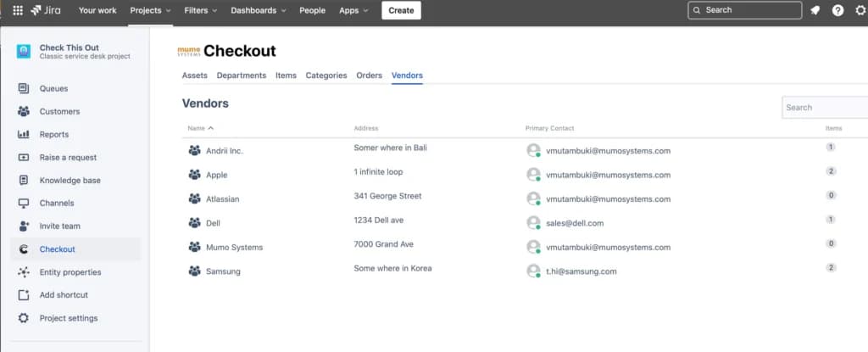Click the Check This Out project avatar
Viewport: 868px width, 352px height.
pos(23,52)
